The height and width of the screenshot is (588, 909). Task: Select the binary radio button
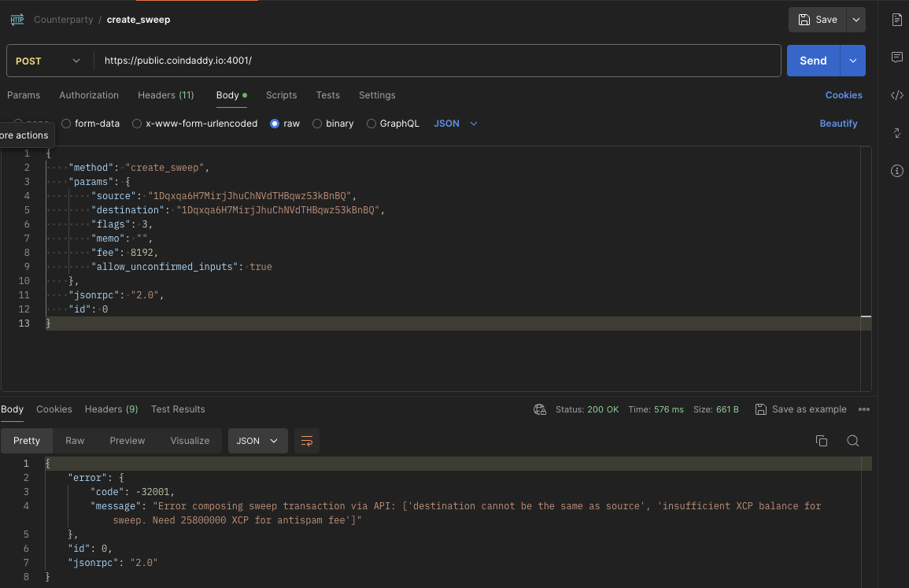click(317, 124)
